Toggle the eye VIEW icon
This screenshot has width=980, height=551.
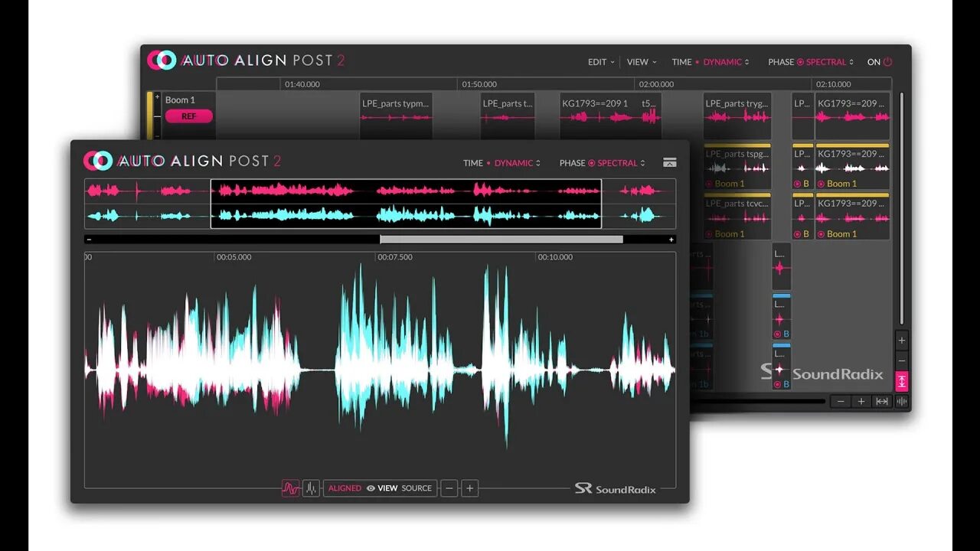371,488
